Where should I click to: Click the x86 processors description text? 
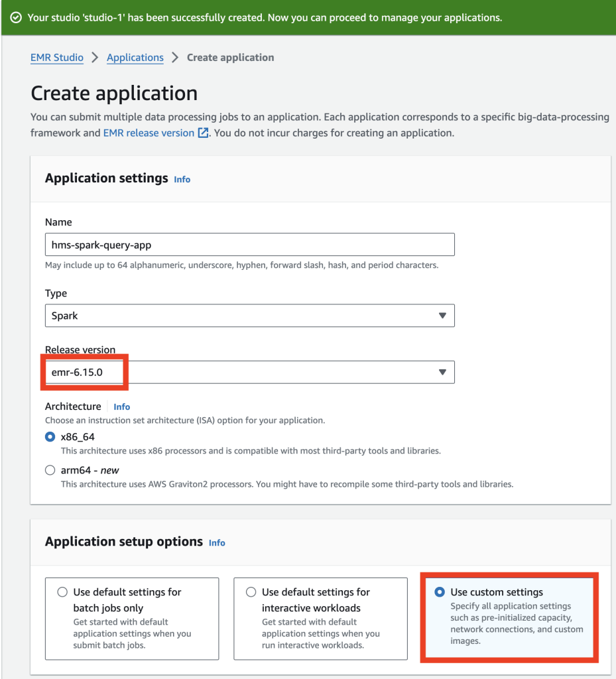[251, 451]
